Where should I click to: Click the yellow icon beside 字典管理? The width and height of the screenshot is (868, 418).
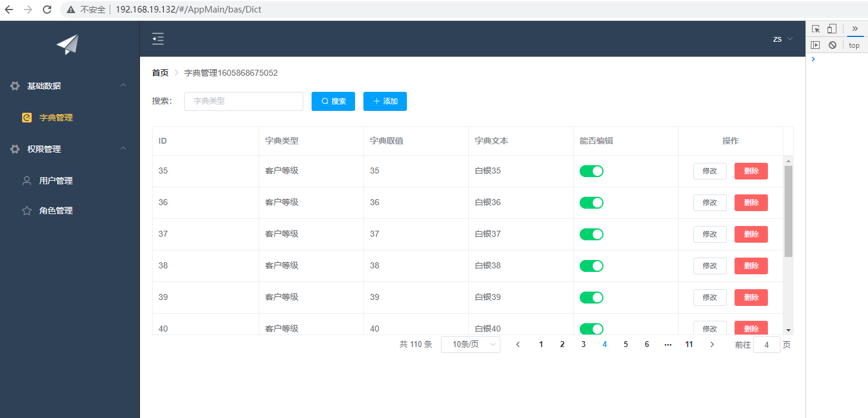click(27, 117)
